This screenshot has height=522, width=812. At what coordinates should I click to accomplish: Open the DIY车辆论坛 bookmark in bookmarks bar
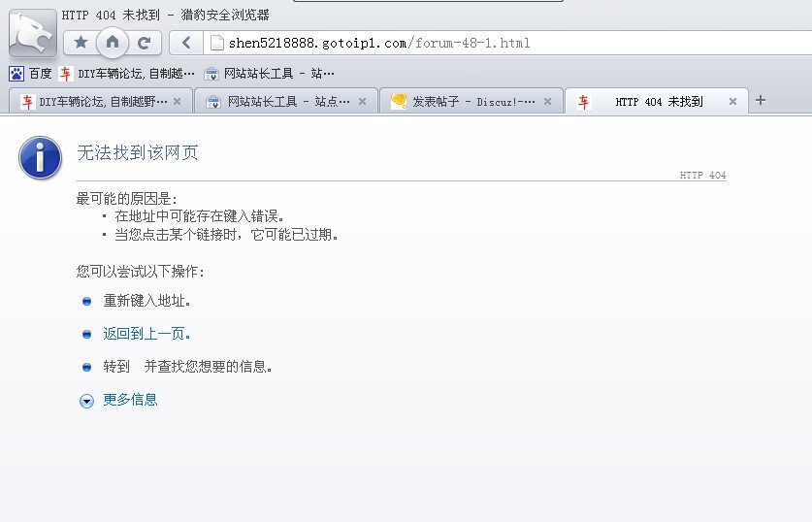(x=127, y=74)
